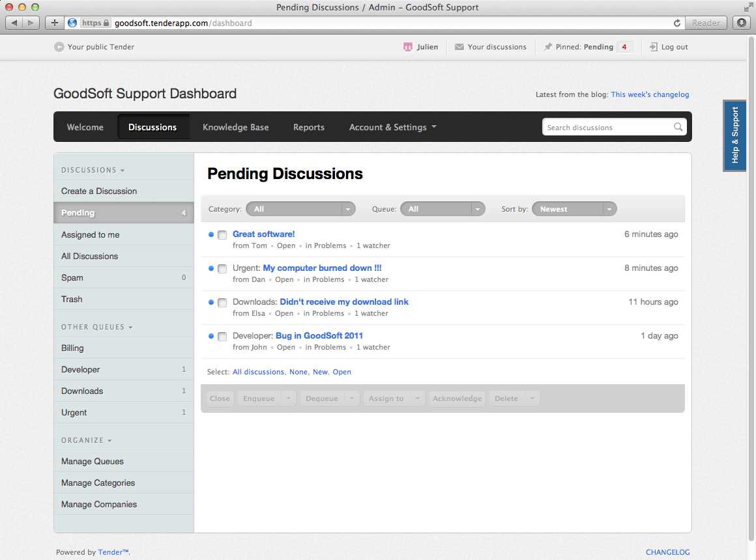Go to the Reports tab
756x560 pixels.
[x=308, y=127]
